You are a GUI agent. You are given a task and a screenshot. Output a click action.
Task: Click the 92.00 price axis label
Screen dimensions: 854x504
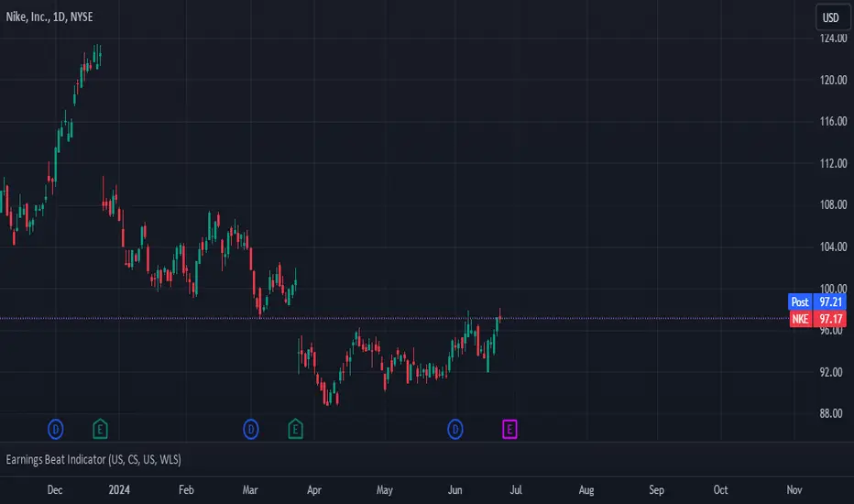coord(831,372)
